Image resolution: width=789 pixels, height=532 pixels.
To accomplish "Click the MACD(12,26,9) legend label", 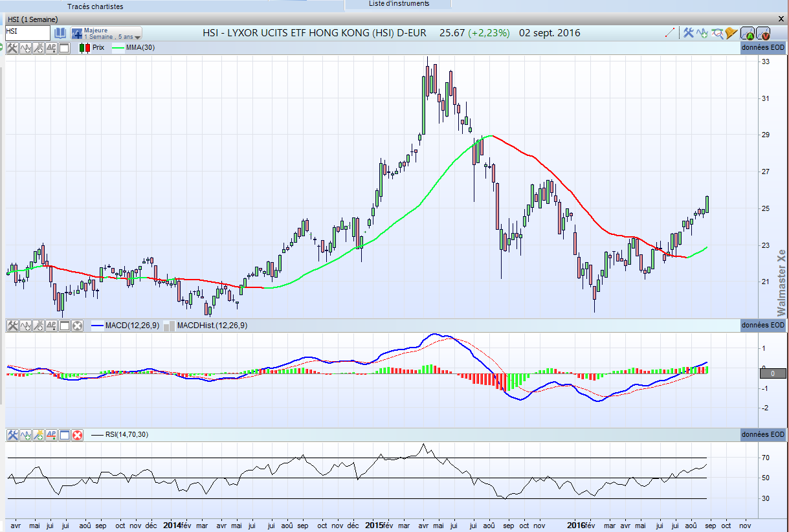I will coord(132,326).
